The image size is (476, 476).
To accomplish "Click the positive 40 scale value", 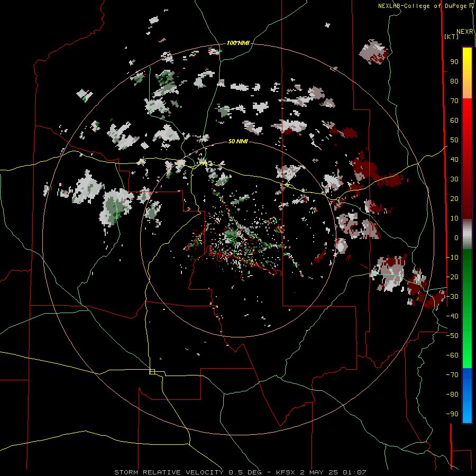I will 454,160.
